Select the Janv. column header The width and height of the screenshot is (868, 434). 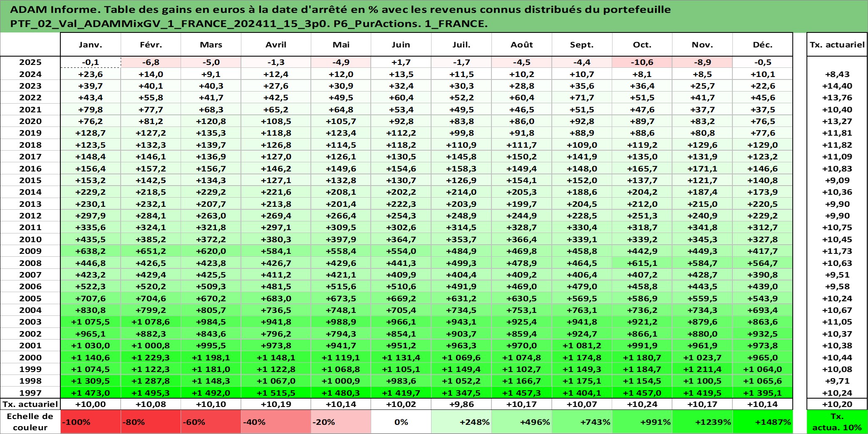coord(91,45)
